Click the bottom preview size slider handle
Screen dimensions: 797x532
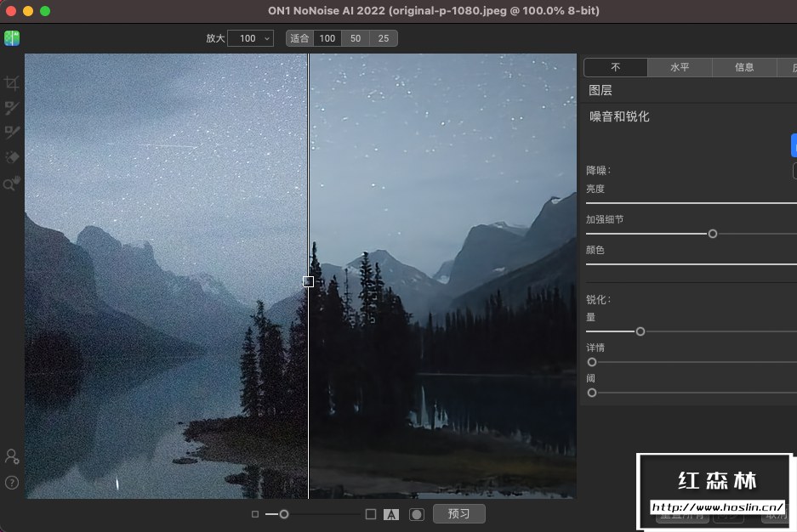284,514
